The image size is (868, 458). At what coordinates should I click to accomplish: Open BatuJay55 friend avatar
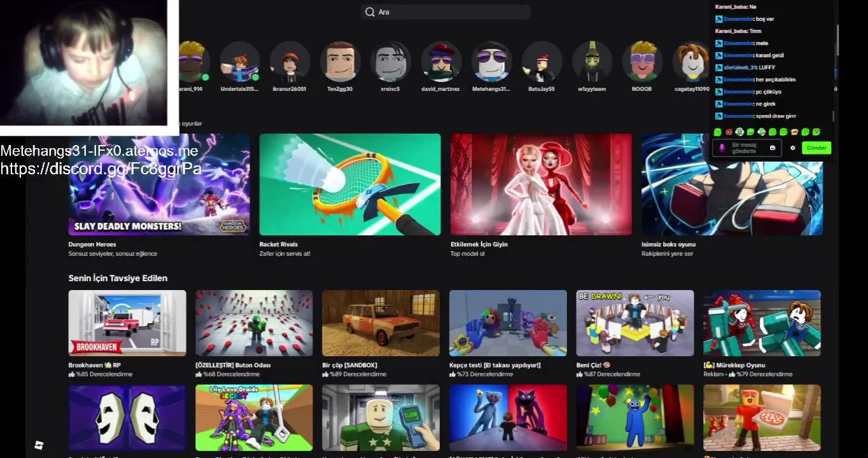[x=542, y=62]
